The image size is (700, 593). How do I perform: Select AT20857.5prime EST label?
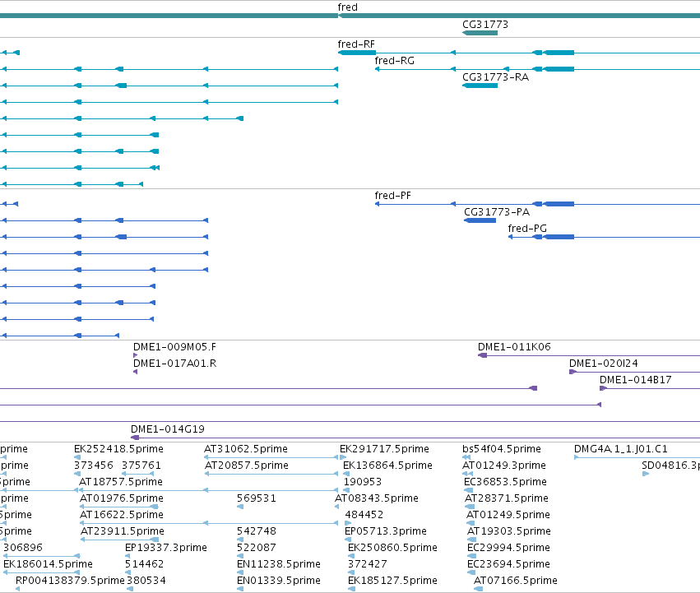click(247, 466)
